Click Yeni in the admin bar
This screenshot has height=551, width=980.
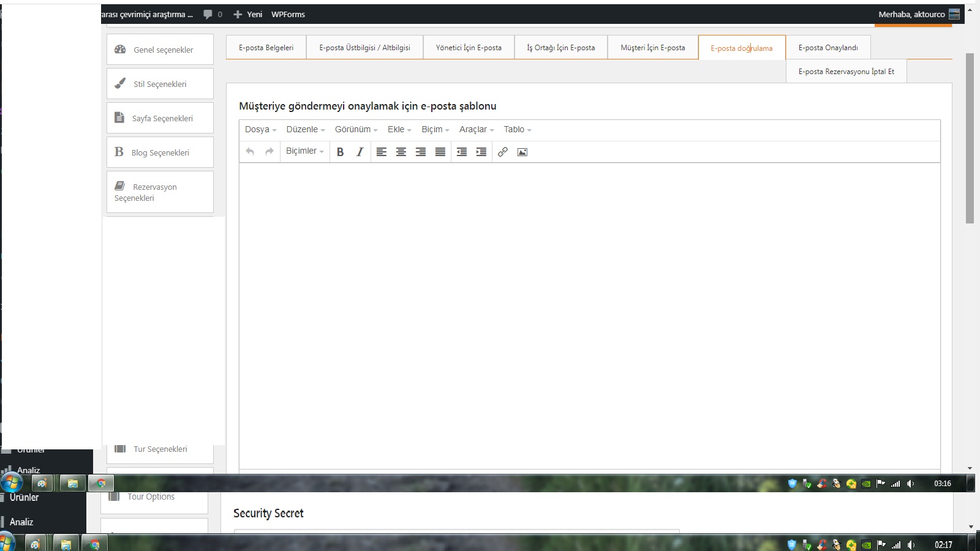tap(248, 14)
